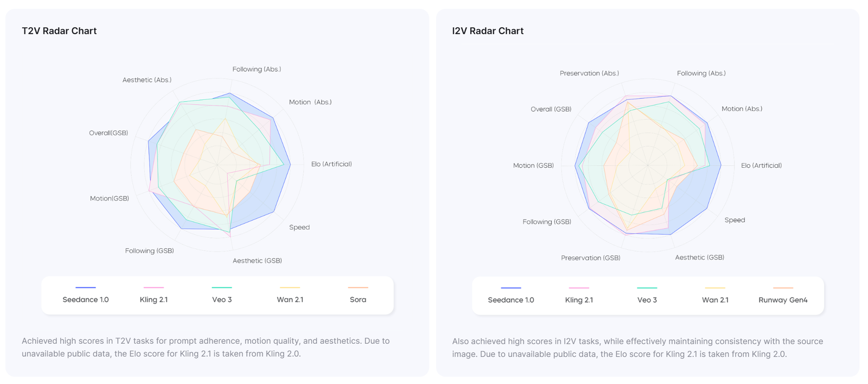
Task: Toggle Seedance 1.0 legend in I2V chart
Action: point(511,295)
